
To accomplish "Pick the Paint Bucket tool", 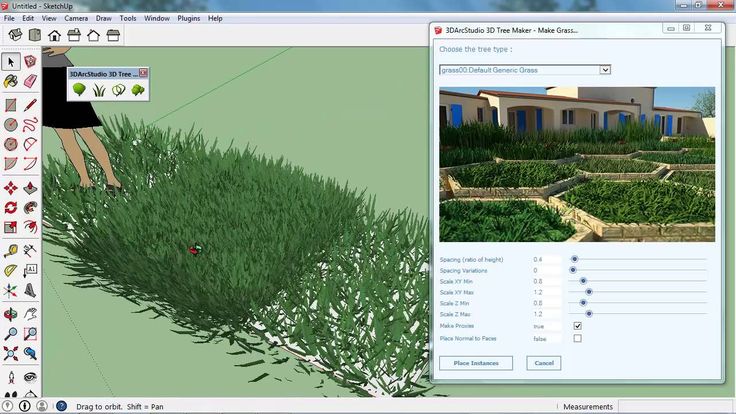I will click(x=11, y=81).
